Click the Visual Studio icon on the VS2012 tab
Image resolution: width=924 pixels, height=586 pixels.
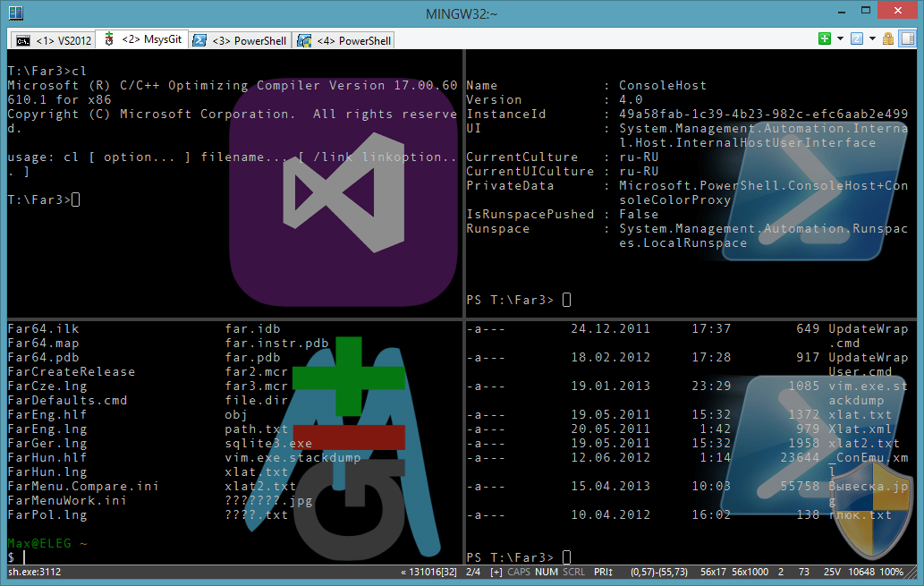[23, 39]
